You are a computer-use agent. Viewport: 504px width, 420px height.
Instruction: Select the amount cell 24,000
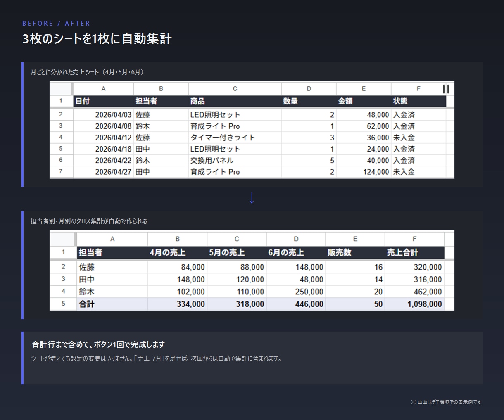click(x=364, y=149)
